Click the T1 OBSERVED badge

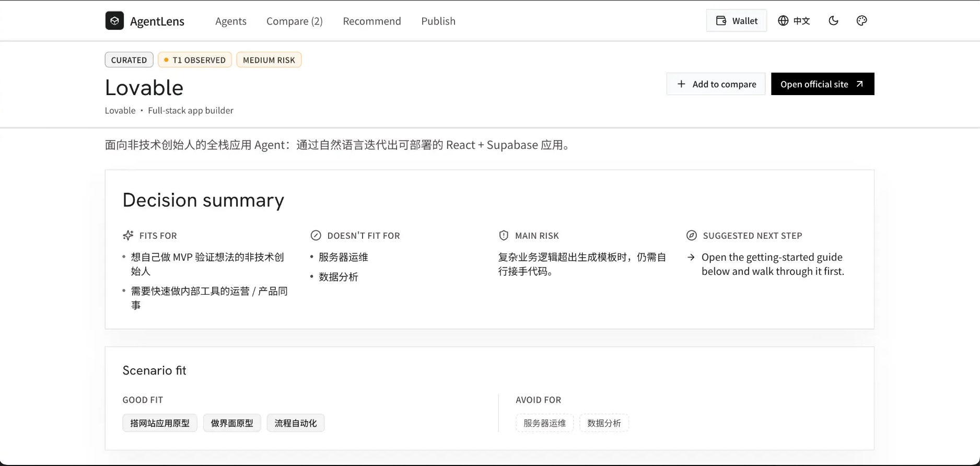point(195,60)
